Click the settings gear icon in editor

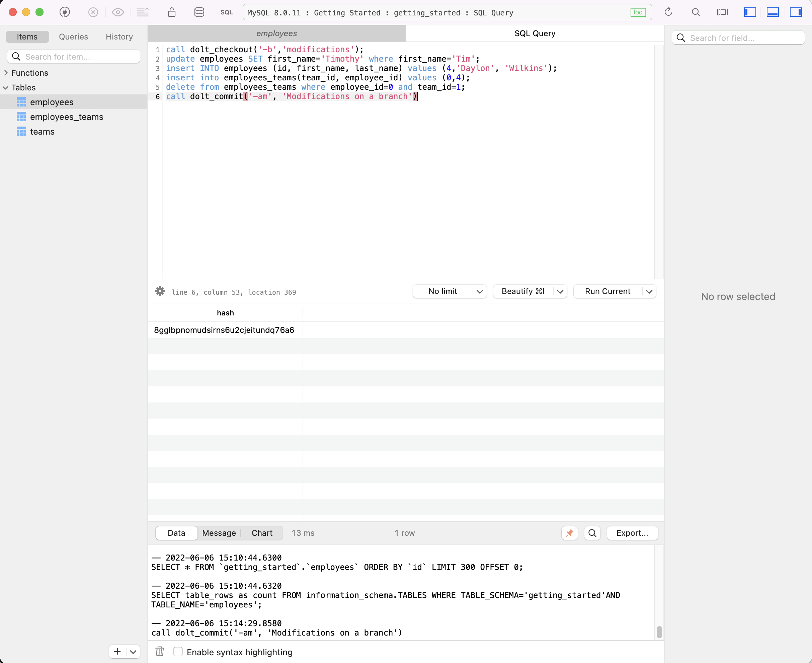click(161, 291)
